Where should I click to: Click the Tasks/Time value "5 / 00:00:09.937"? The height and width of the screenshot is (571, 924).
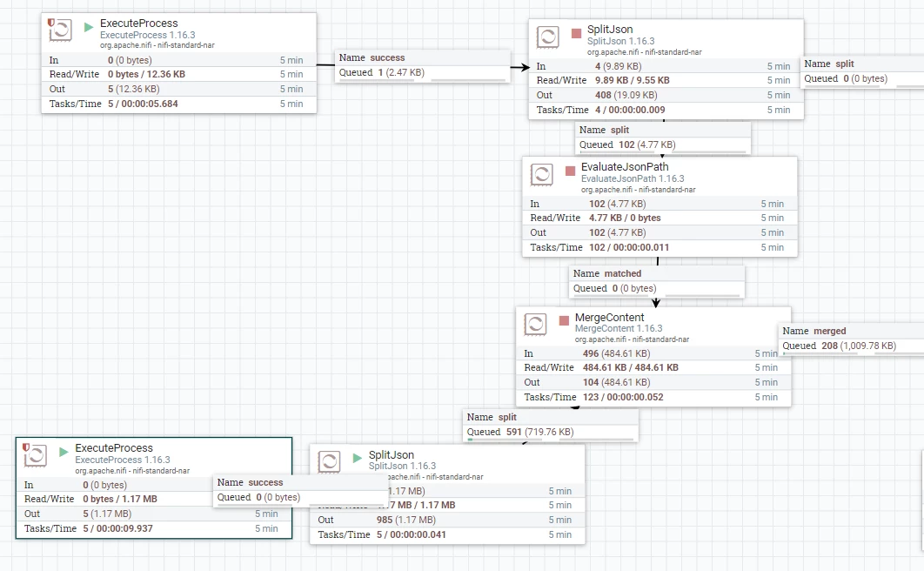[x=117, y=528]
